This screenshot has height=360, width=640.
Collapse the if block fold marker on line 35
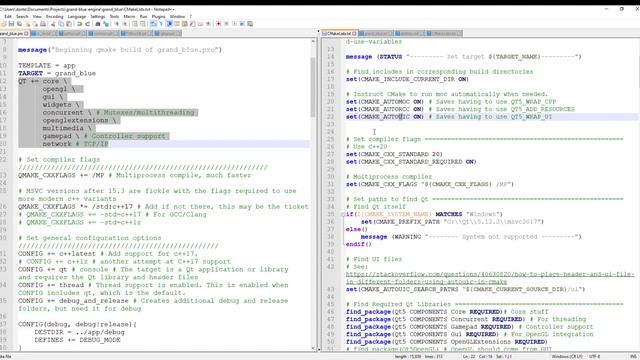click(343, 214)
